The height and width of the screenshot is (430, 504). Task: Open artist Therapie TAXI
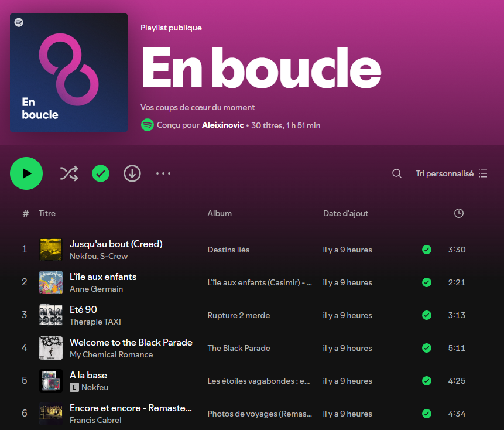pyautogui.click(x=95, y=322)
